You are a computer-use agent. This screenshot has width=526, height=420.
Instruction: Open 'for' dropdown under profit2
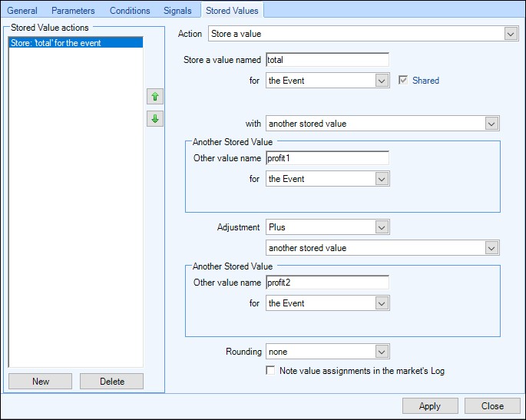pos(328,303)
